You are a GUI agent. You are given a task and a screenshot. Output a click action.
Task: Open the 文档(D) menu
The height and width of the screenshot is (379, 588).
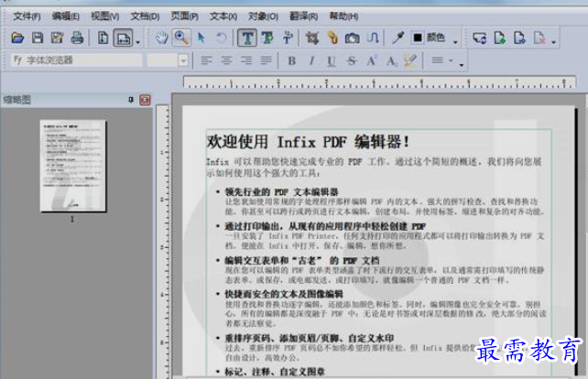pyautogui.click(x=145, y=16)
